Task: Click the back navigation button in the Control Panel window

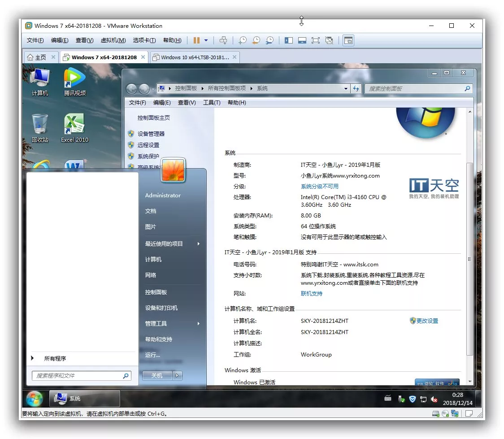Action: click(131, 89)
